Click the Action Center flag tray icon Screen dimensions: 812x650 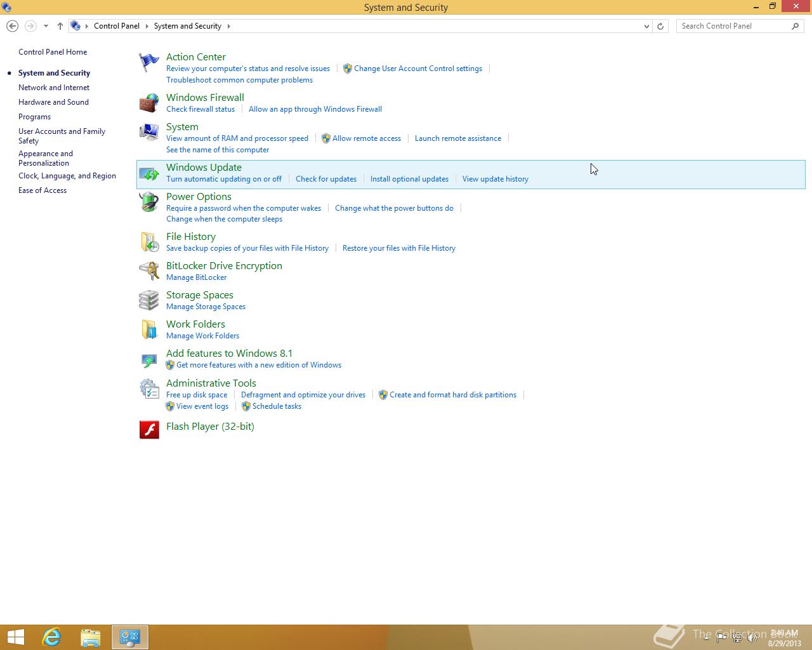pyautogui.click(x=721, y=637)
